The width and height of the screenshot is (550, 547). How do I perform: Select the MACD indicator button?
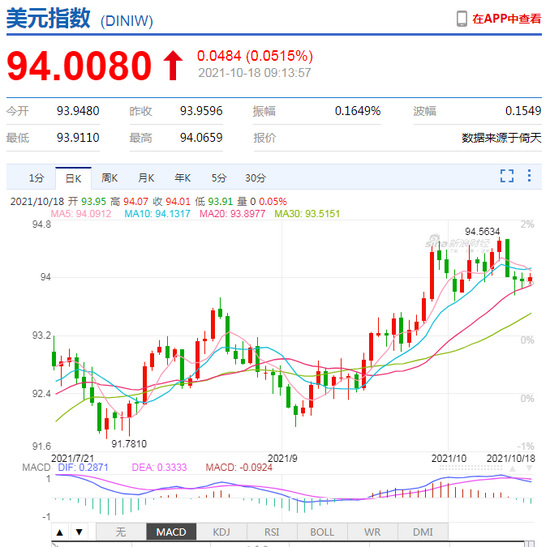(171, 532)
